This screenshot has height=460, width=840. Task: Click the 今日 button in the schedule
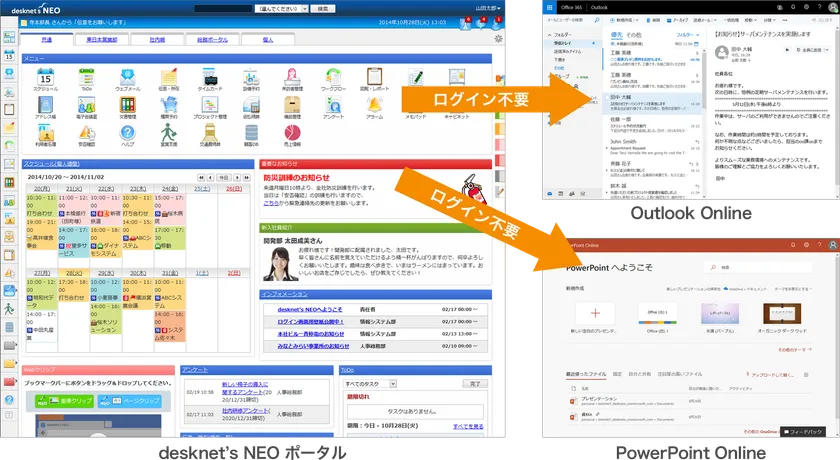pyautogui.click(x=223, y=177)
